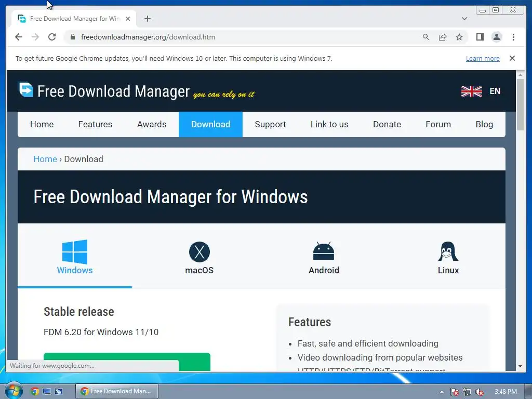Image resolution: width=532 pixels, height=399 pixels.
Task: Open the Chrome three-dot menu
Action: pyautogui.click(x=513, y=37)
